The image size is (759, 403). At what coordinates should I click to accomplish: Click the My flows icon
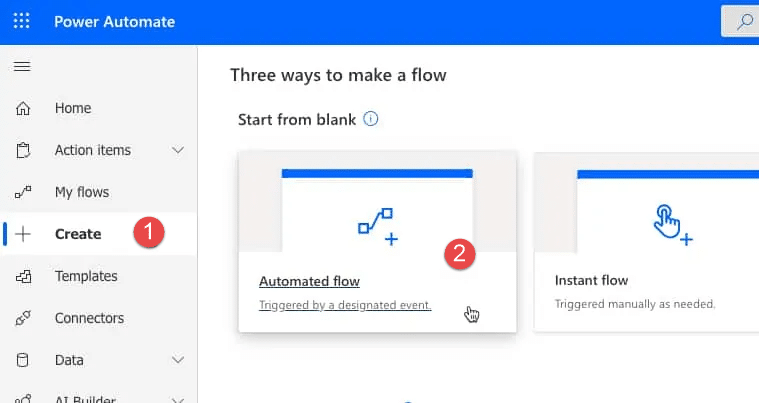[23, 192]
